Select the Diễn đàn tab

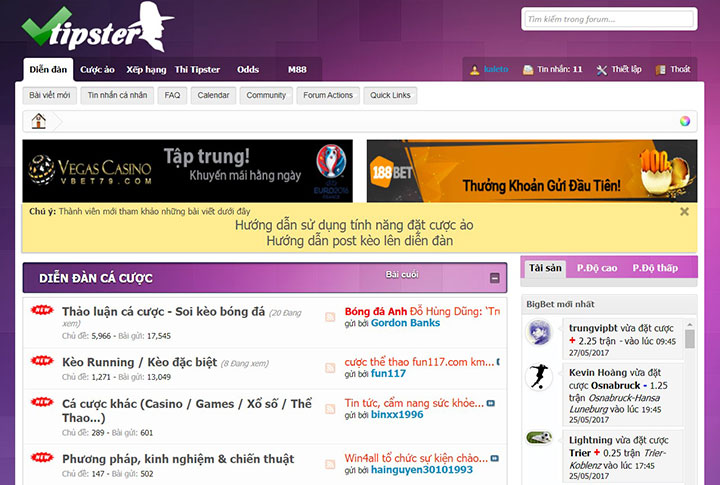[48, 70]
